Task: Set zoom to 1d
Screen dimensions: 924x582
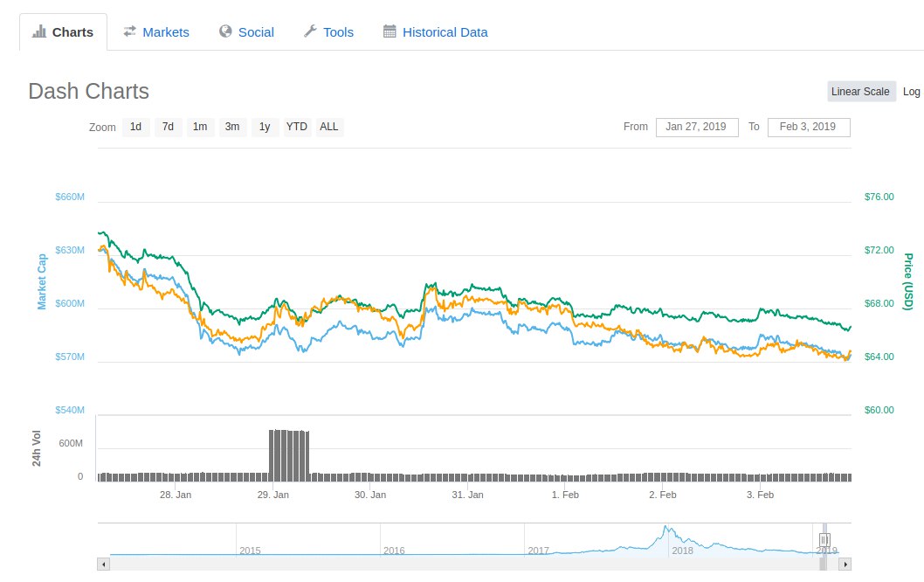Action: point(135,127)
